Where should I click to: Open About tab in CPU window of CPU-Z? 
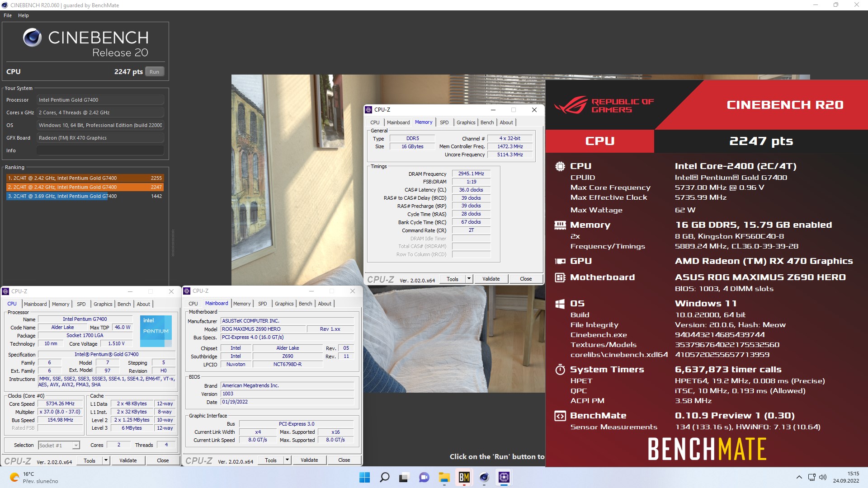click(143, 304)
